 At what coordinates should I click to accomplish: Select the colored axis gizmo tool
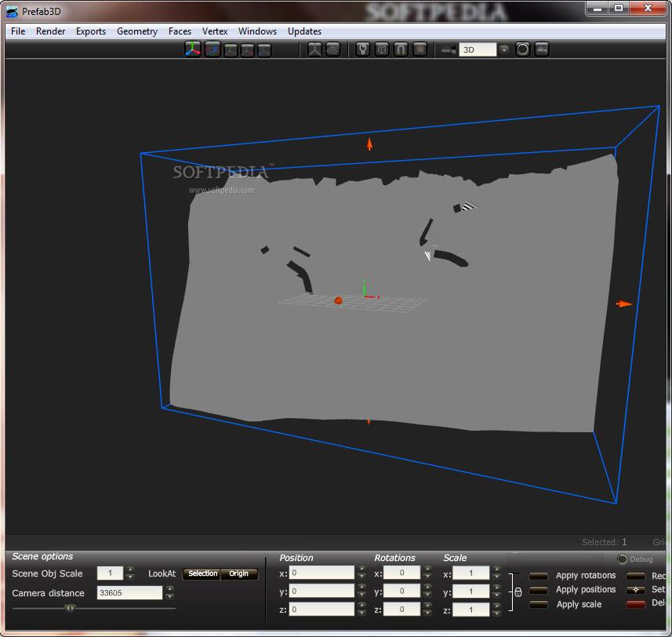(x=192, y=49)
